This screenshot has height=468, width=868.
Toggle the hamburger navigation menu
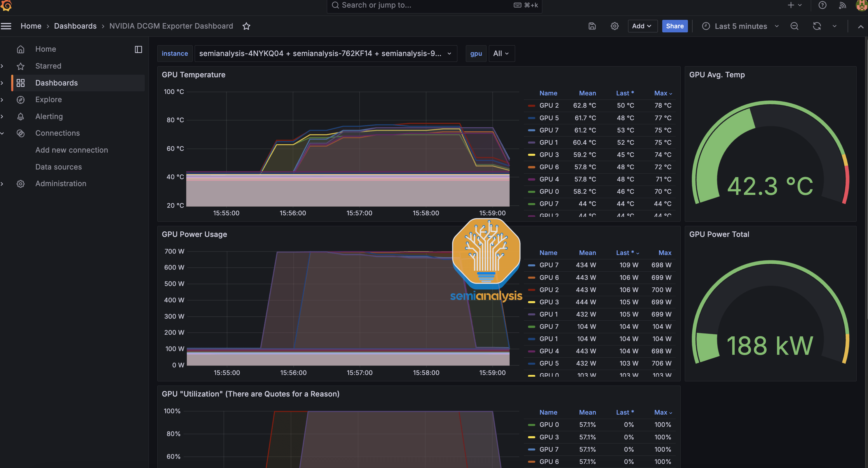pyautogui.click(x=6, y=26)
